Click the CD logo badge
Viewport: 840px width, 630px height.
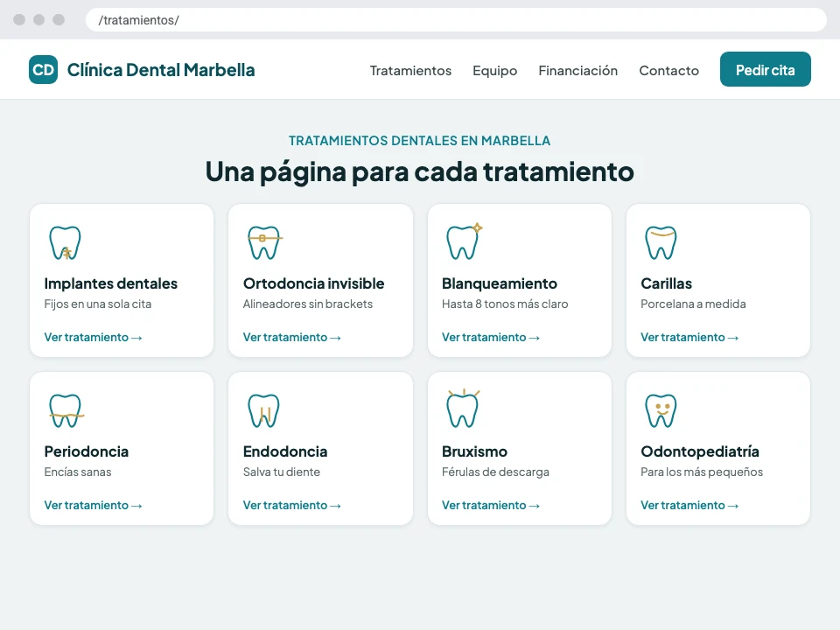(x=44, y=70)
